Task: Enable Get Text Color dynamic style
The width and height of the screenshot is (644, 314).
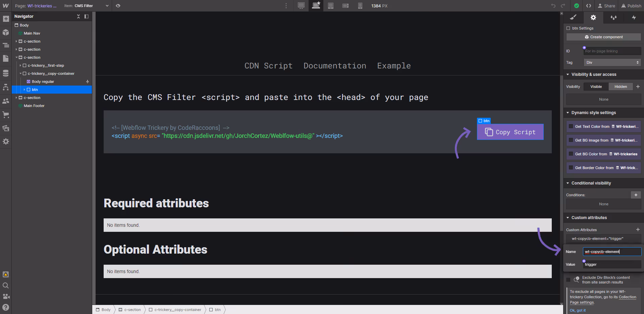Action: (571, 126)
